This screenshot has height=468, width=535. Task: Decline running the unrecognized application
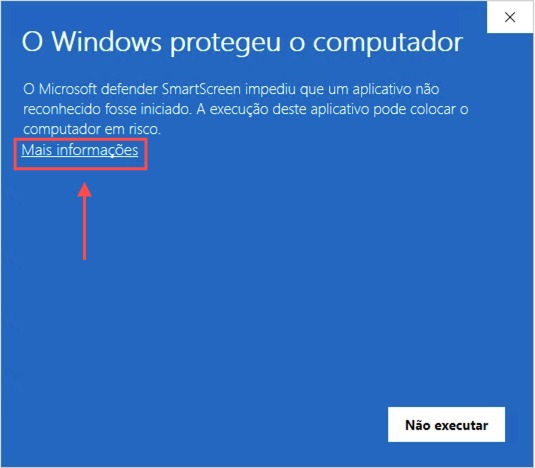pyautogui.click(x=446, y=425)
